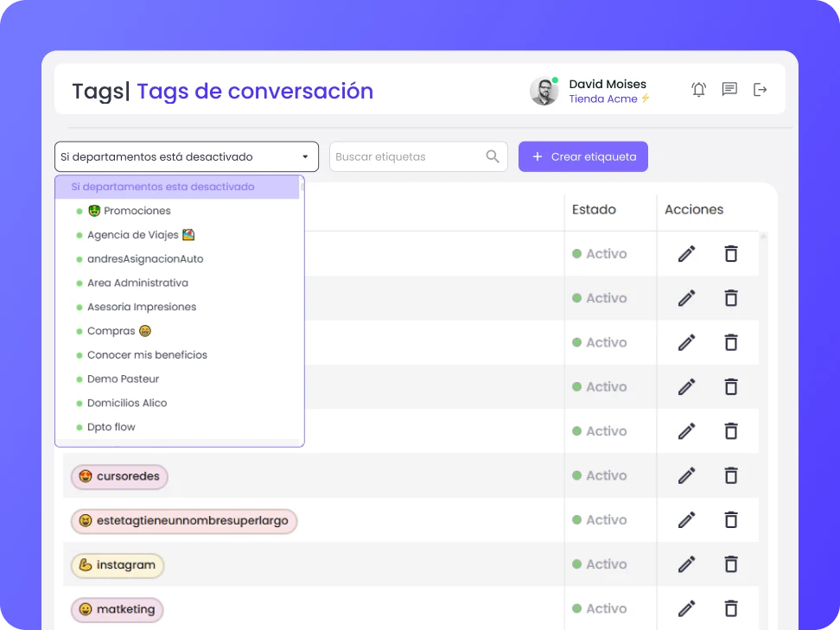
Task: Click the trash icon for estetagtieneunnombresuperlargo
Action: tap(731, 519)
